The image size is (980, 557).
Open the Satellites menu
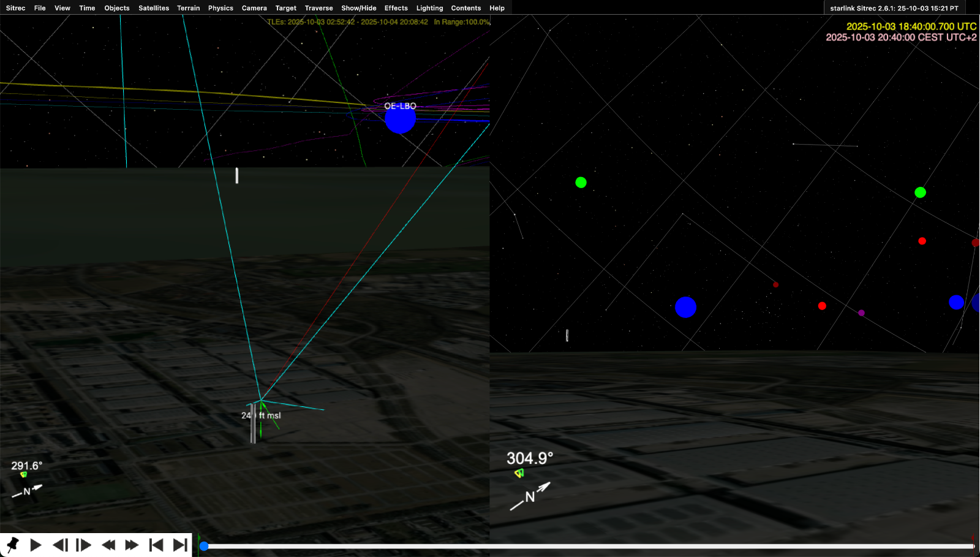click(153, 8)
